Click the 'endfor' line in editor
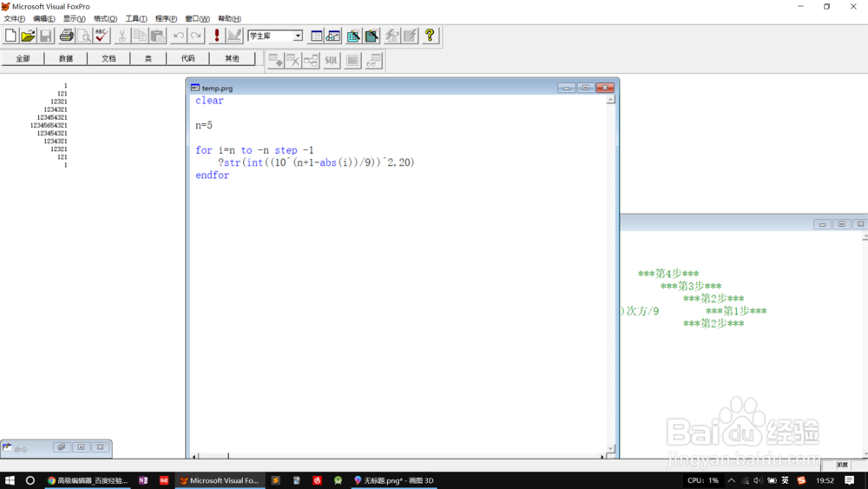 212,175
